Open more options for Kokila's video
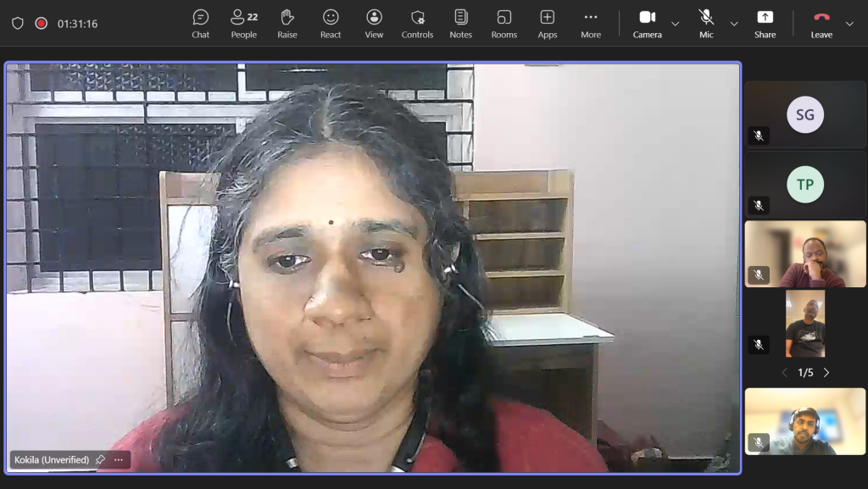Viewport: 868px width, 489px height. pyautogui.click(x=119, y=460)
